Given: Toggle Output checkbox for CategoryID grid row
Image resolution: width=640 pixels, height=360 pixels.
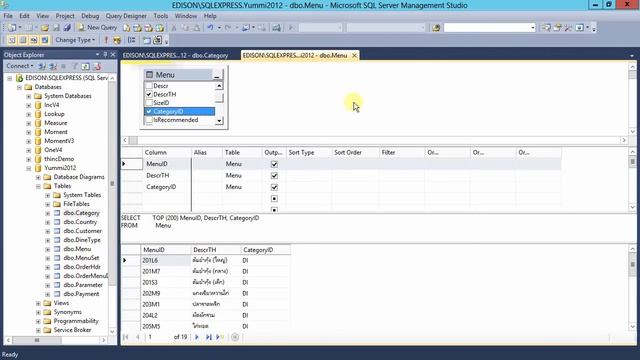Looking at the screenshot, I should pyautogui.click(x=274, y=187).
